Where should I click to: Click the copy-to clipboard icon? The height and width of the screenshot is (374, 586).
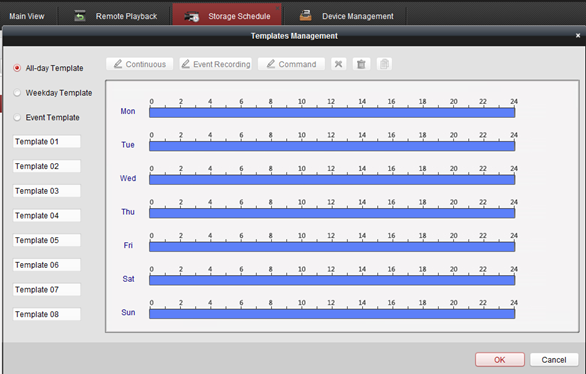pos(384,64)
